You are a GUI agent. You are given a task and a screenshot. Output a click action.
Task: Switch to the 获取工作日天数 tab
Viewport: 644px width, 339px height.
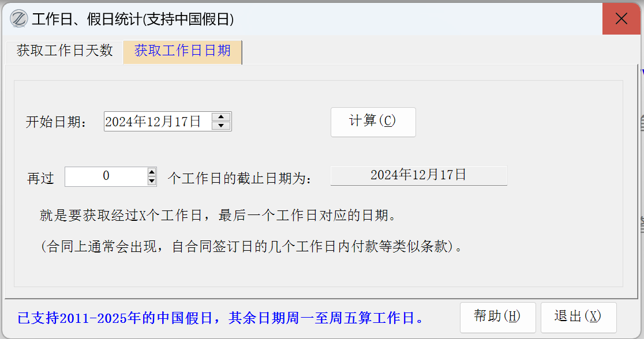point(65,51)
